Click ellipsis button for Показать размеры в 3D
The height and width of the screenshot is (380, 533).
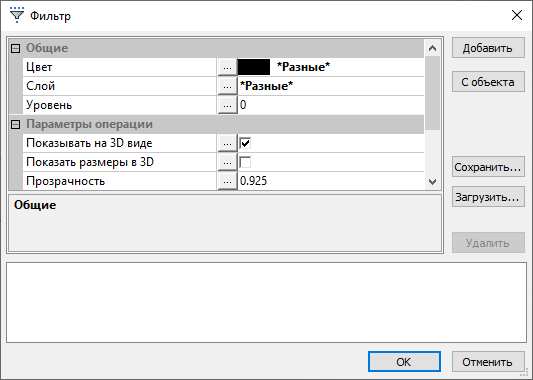pos(227,162)
